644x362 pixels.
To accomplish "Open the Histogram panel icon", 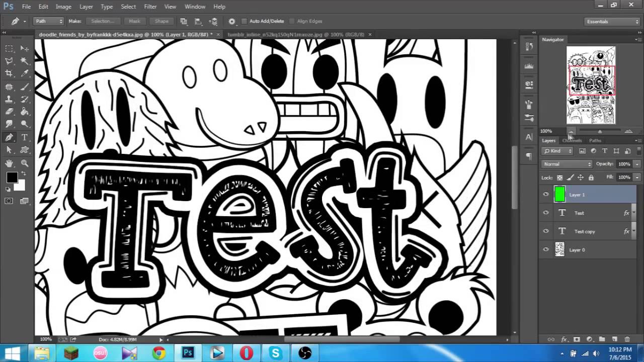I will pyautogui.click(x=529, y=66).
